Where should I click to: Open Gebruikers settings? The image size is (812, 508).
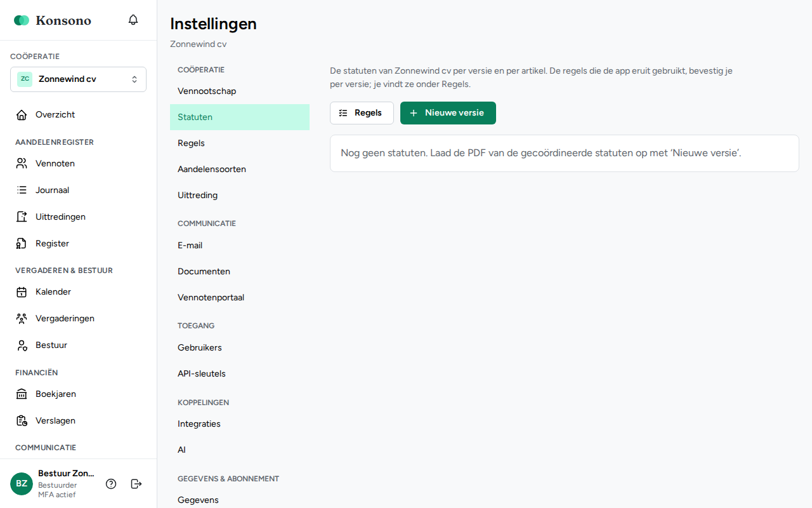(240, 348)
